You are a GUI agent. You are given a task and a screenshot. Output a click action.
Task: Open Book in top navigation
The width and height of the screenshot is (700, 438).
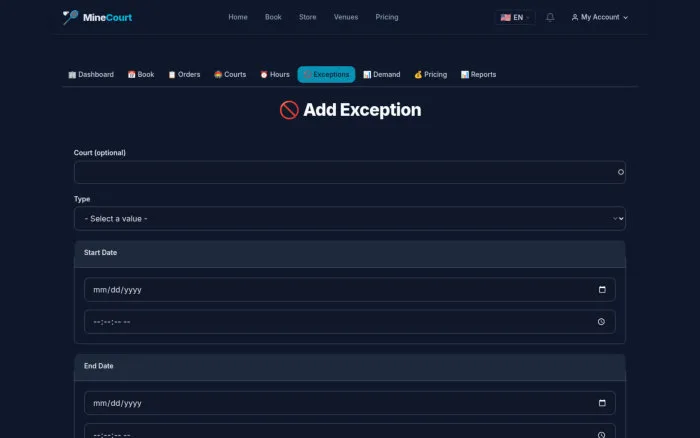[273, 17]
